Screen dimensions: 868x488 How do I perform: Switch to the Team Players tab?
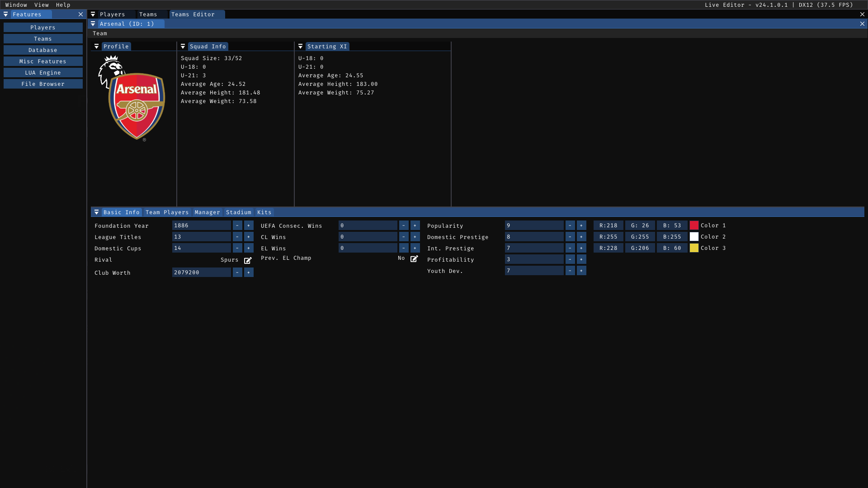167,212
